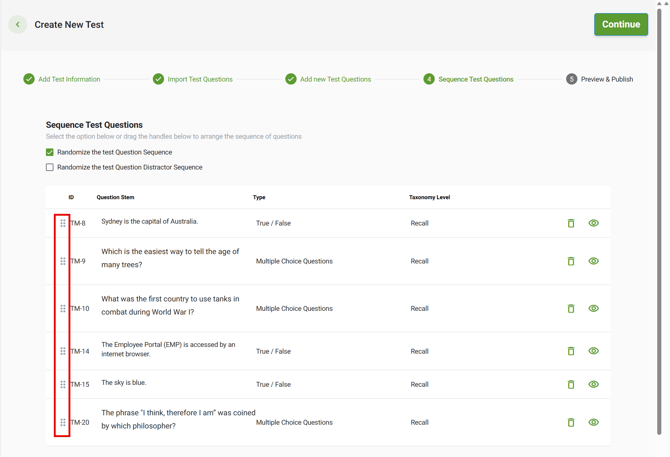Select the TM-10 question stem about tanks
Image resolution: width=670 pixels, height=457 pixels.
170,305
